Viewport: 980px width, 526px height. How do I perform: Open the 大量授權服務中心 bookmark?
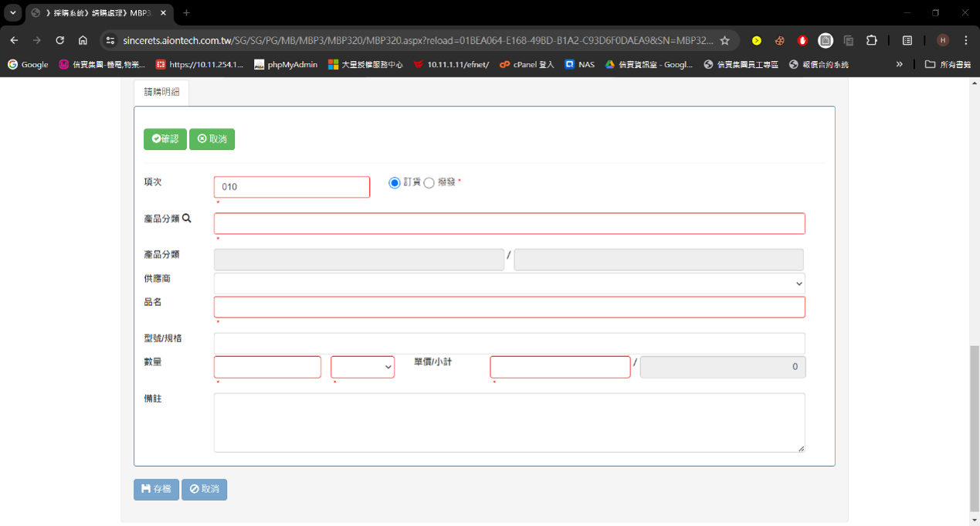coord(365,64)
